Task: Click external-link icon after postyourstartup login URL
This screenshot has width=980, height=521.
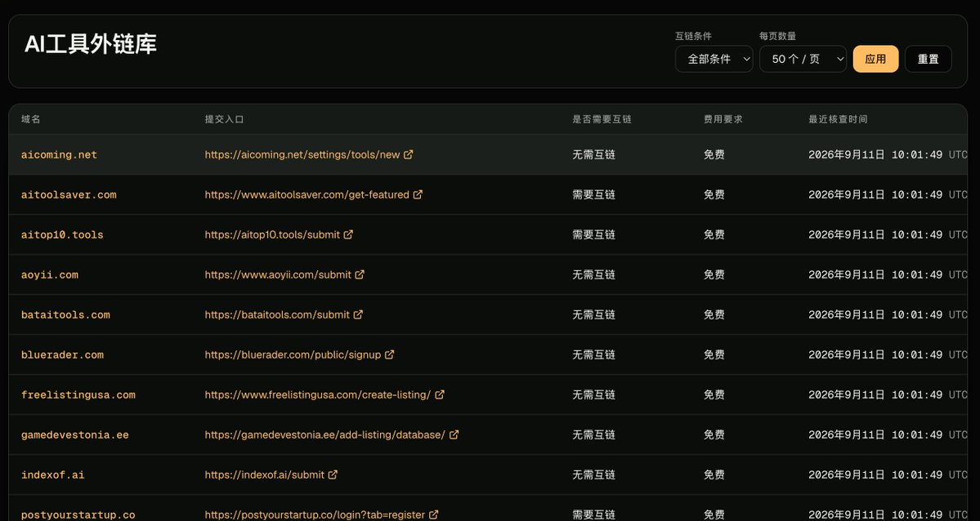Action: coord(434,514)
